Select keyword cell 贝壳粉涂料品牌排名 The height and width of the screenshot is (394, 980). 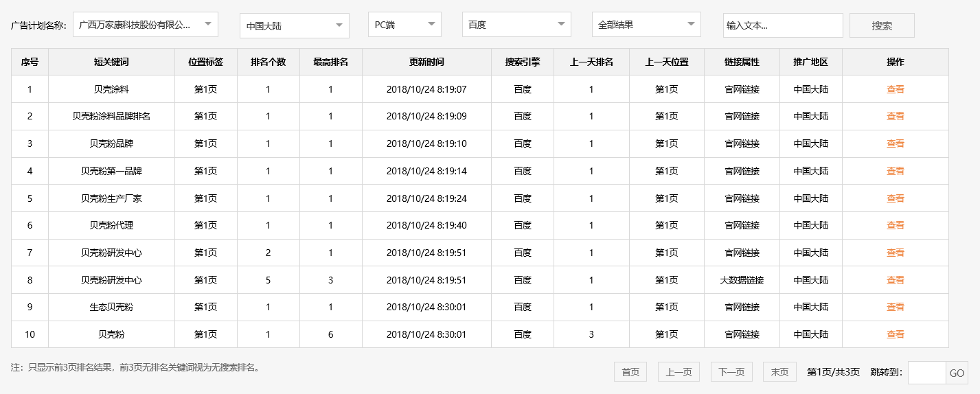[x=111, y=116]
